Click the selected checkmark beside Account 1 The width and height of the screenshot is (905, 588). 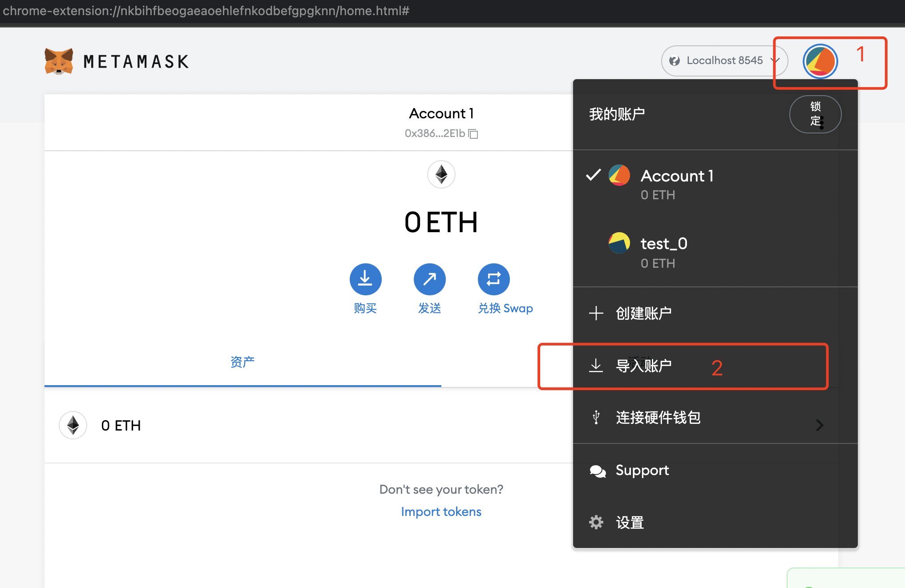coord(593,175)
